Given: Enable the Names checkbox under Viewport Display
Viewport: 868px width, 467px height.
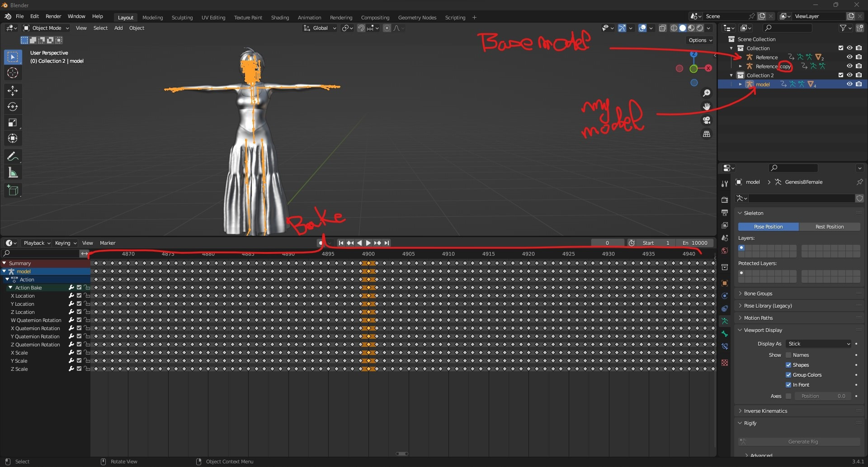Looking at the screenshot, I should (788, 355).
